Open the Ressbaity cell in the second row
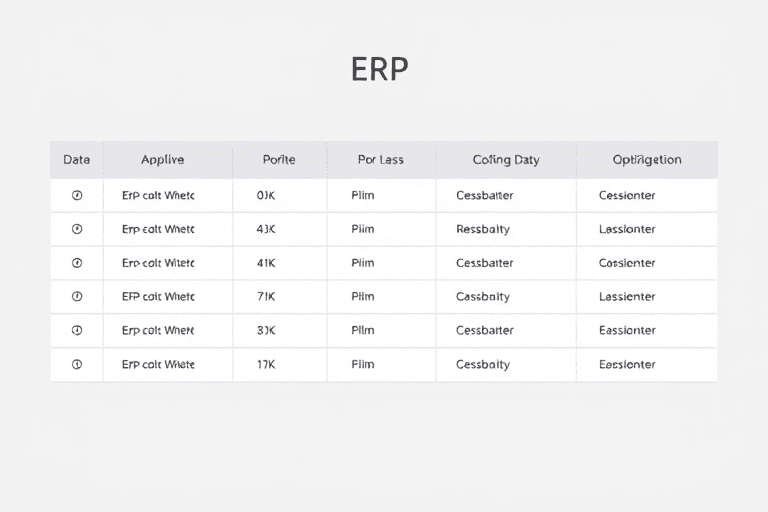Screen dimensions: 768x512 coord(483,229)
